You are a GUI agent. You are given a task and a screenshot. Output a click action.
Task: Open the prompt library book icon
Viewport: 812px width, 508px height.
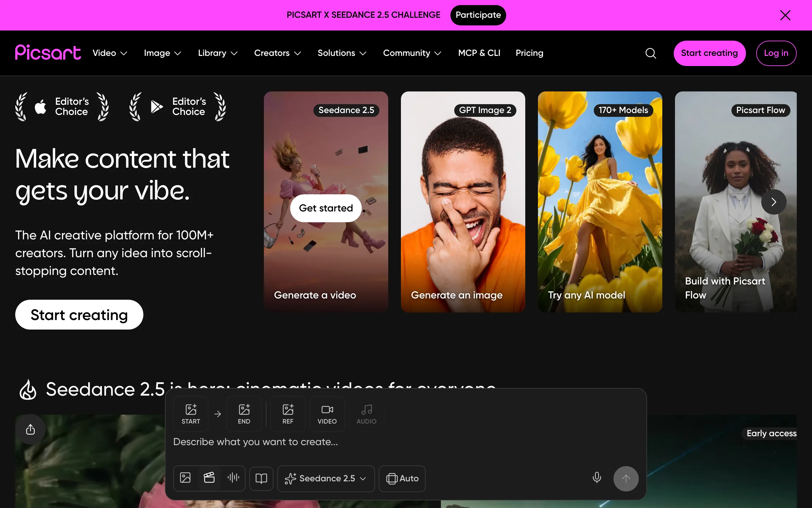point(261,478)
